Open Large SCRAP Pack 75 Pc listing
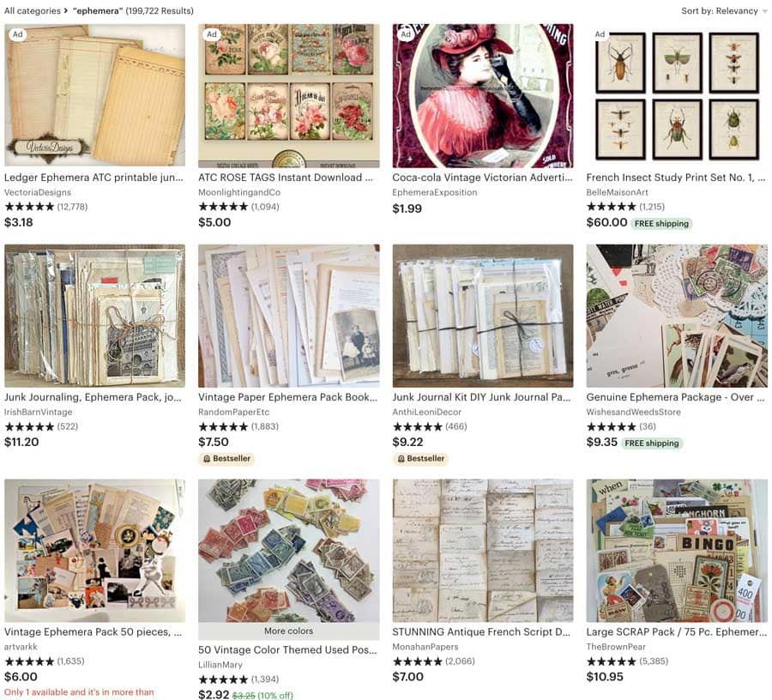 point(677,632)
